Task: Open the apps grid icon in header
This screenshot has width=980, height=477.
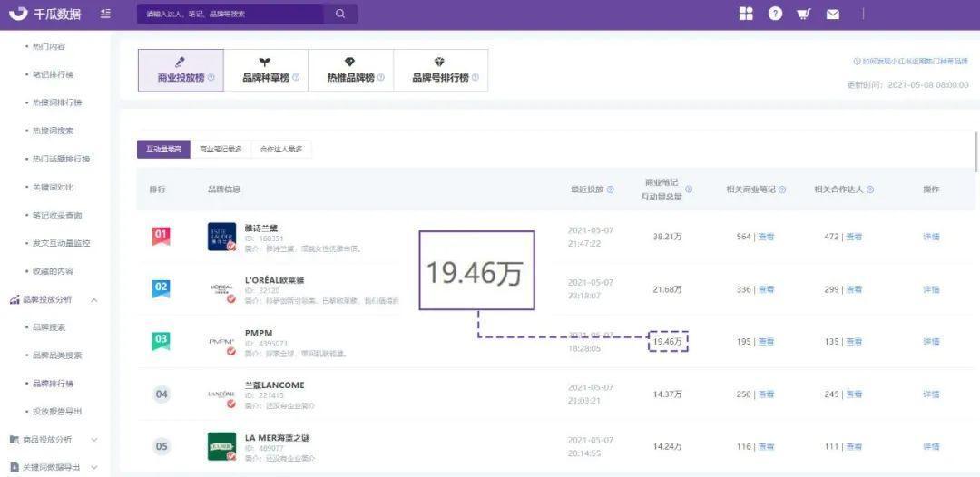Action: point(746,14)
